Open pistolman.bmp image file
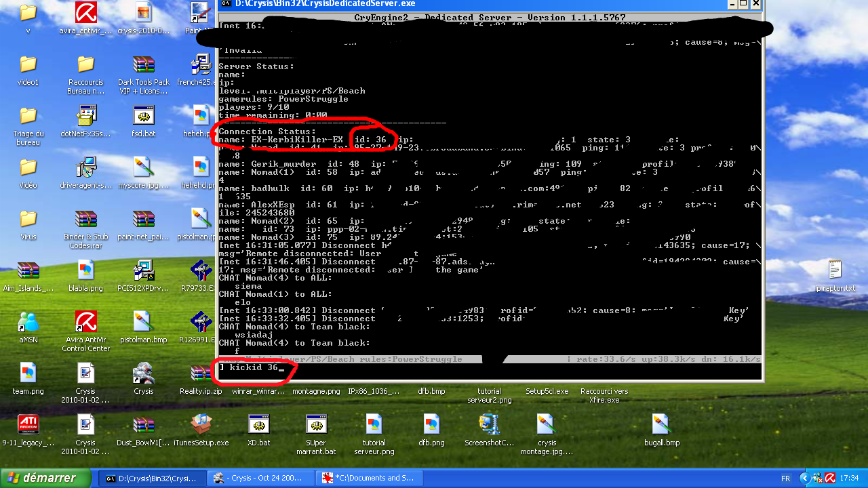The width and height of the screenshot is (868, 488). (143, 322)
